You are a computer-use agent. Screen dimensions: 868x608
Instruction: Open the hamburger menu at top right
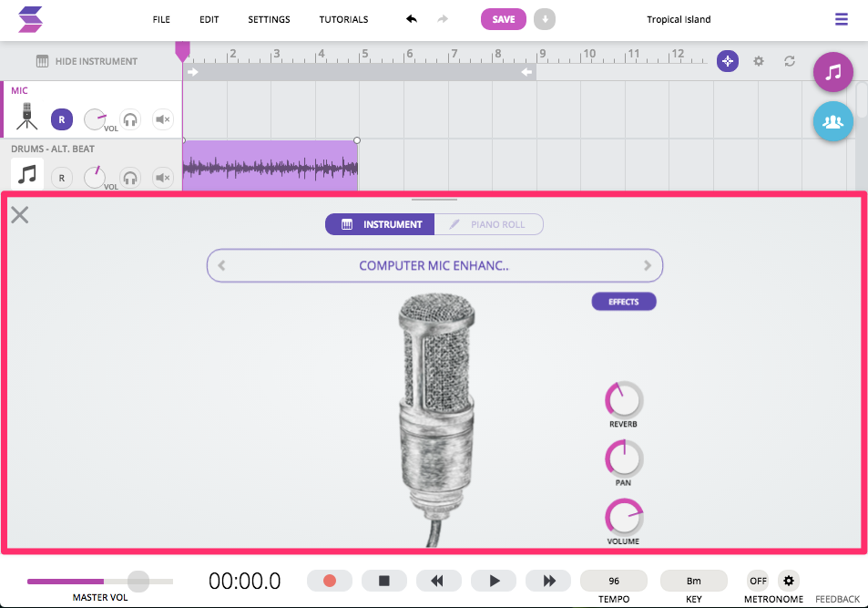tap(842, 19)
